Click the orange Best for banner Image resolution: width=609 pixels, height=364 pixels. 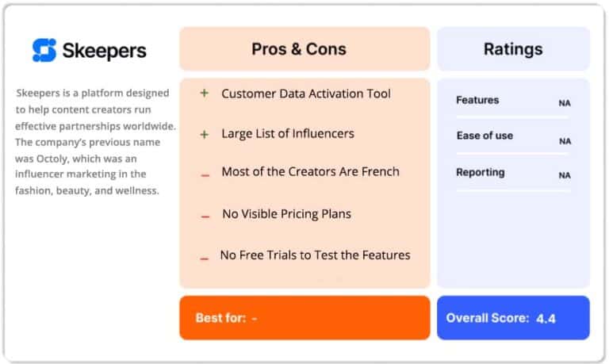(304, 318)
